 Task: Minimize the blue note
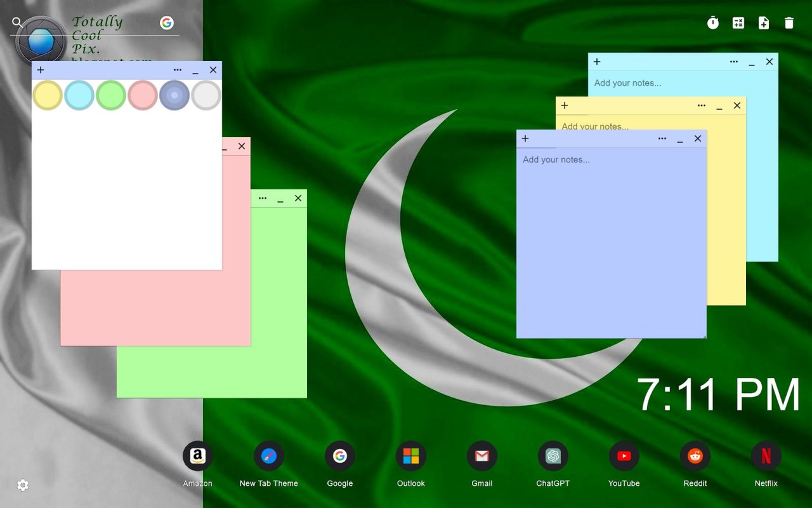(x=680, y=140)
